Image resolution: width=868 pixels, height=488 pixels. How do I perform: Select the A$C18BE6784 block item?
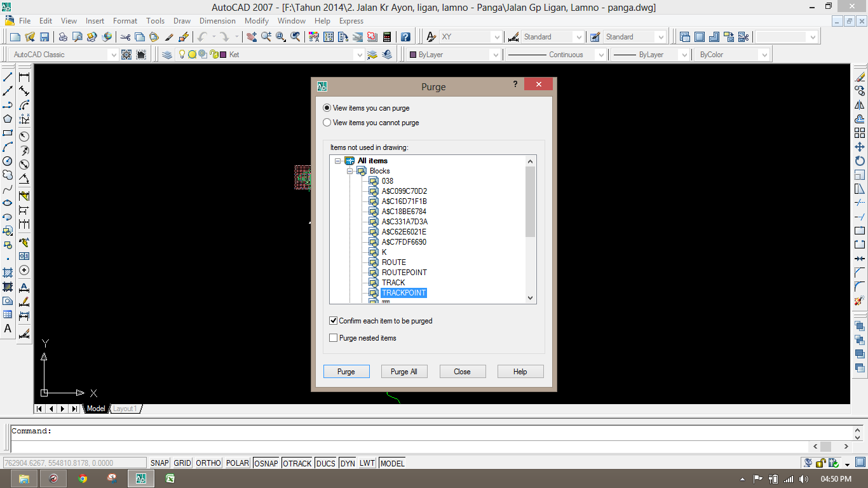click(403, 212)
